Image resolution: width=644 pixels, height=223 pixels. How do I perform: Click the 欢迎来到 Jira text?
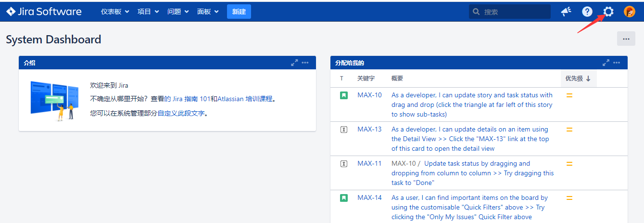[x=109, y=85]
